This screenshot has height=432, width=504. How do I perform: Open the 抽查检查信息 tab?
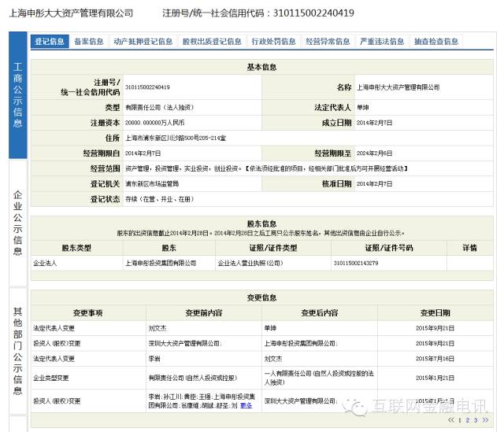pyautogui.click(x=436, y=42)
